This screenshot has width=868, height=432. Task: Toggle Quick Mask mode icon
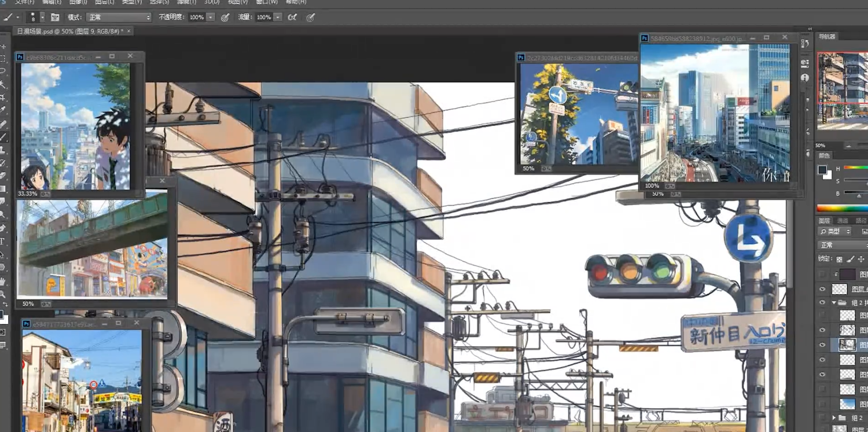point(3,332)
